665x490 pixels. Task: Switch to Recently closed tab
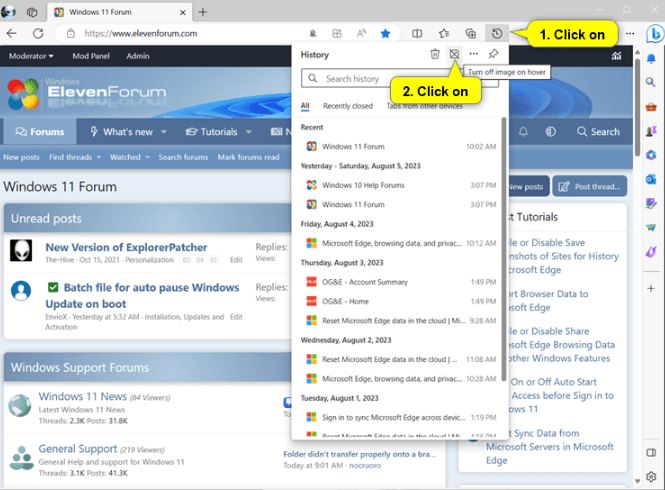pos(348,106)
